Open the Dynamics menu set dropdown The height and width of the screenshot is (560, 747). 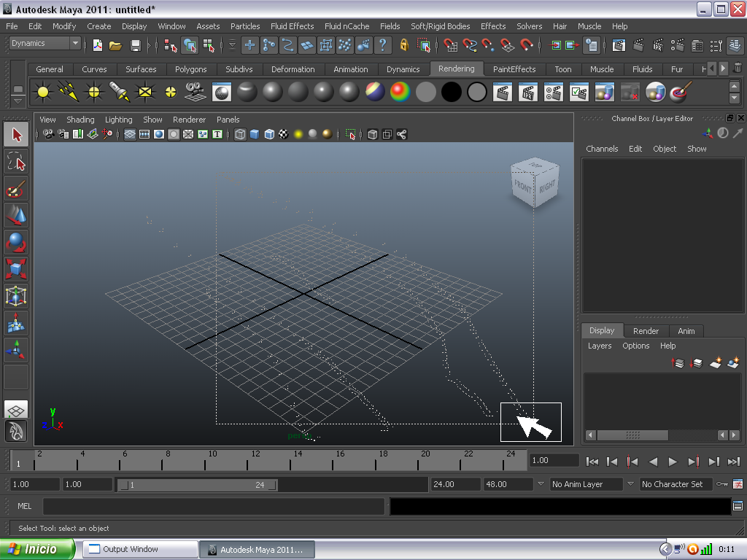pos(44,43)
